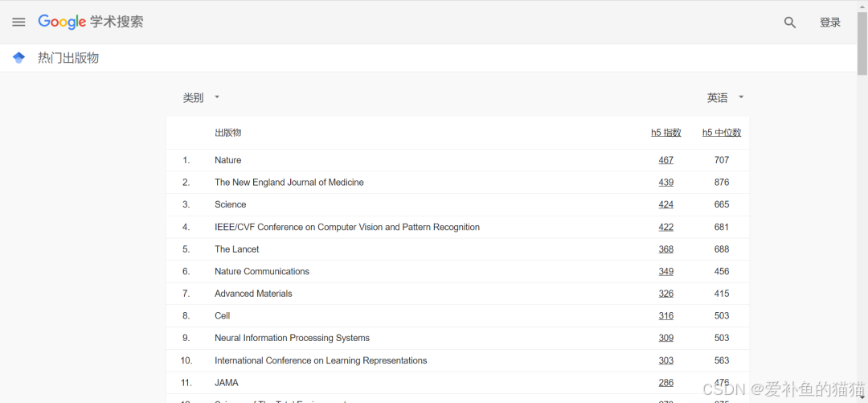The width and height of the screenshot is (868, 403).
Task: Click The New England Journal of Medicine
Action: coord(289,183)
